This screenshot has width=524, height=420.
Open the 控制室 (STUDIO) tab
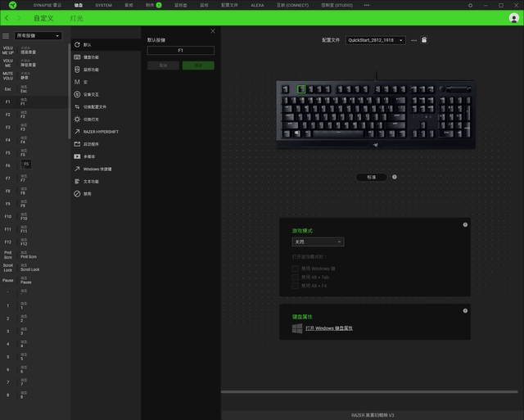[x=337, y=6]
